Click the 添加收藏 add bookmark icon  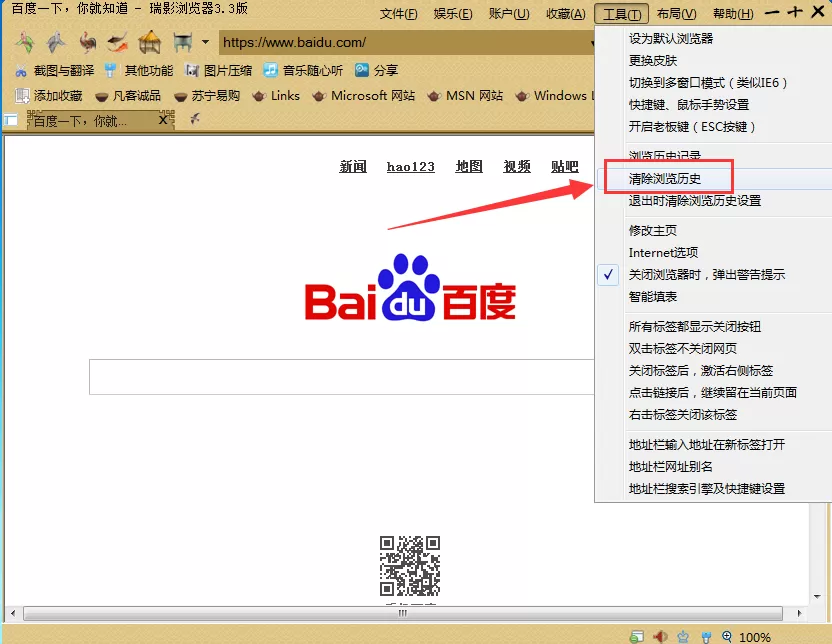click(x=22, y=95)
